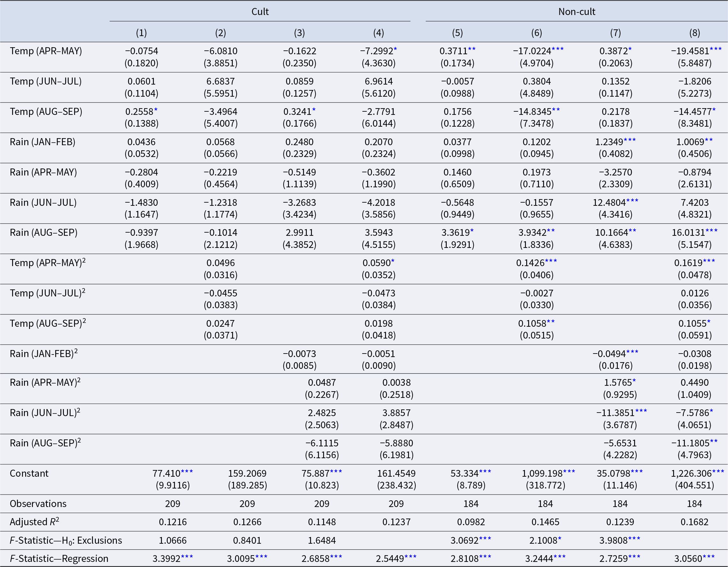Click the coefficient 16.0131 in column 8

coord(688,233)
